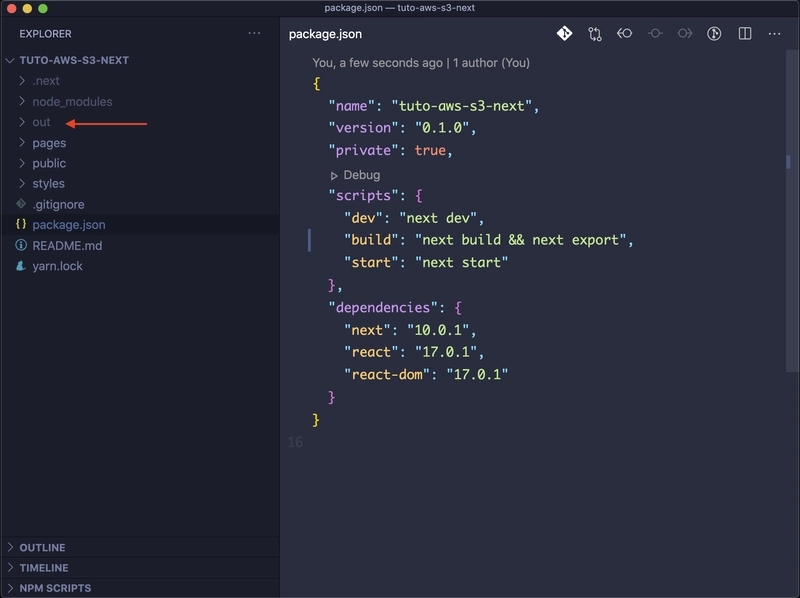Click the "build" script line in editor

pos(489,240)
